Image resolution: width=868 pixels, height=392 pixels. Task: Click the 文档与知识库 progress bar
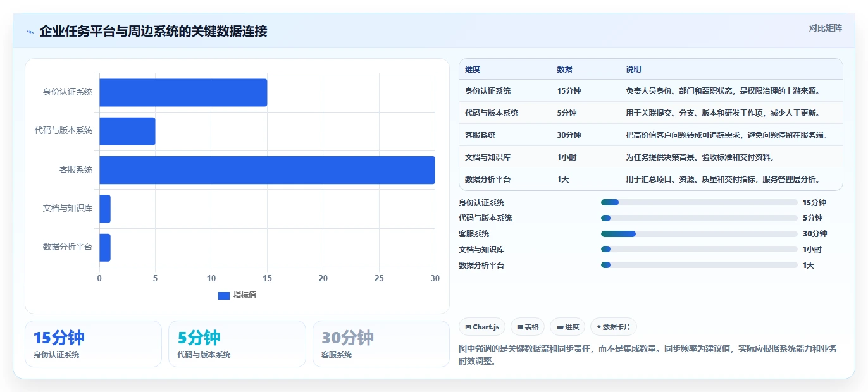(699, 249)
